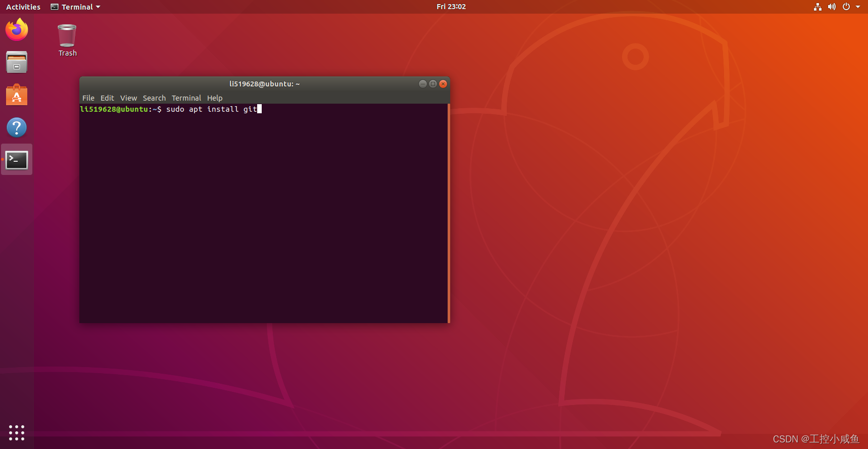Open the File menu in the terminal

(88, 98)
